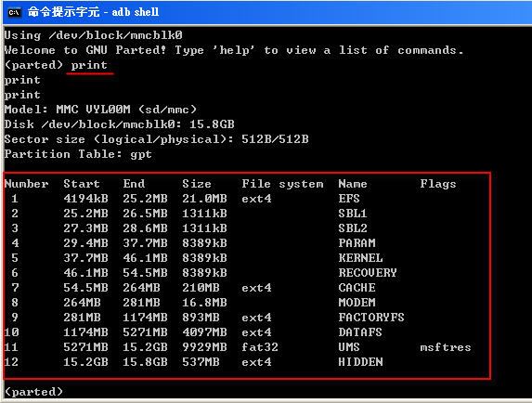Click the window title 'adb shell' text
Image resolution: width=532 pixels, height=403 pixels.
(135, 12)
